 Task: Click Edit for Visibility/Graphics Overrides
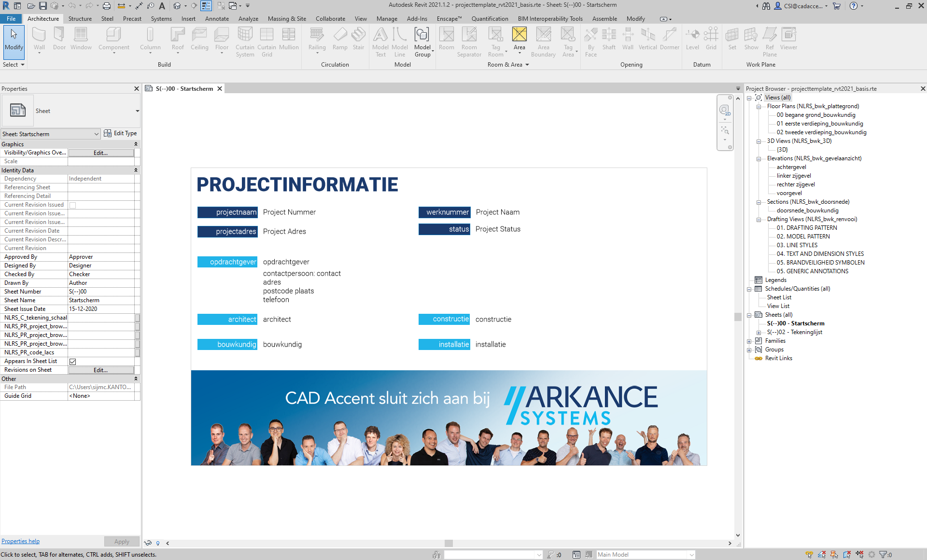coord(101,153)
